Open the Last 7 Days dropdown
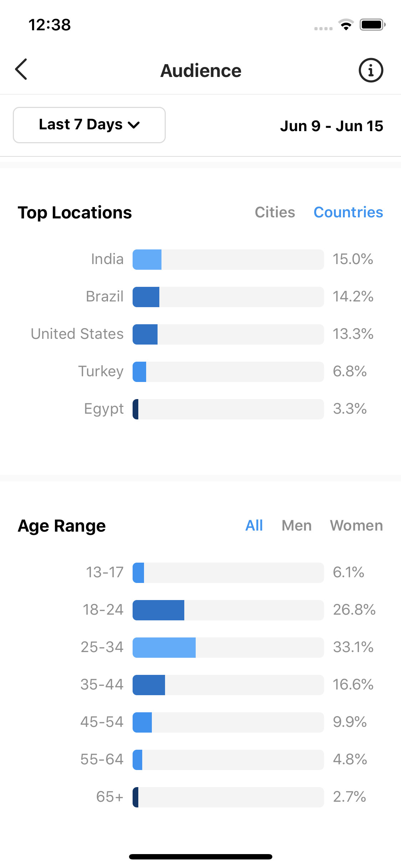Viewport: 401px width, 868px height. coord(89,125)
